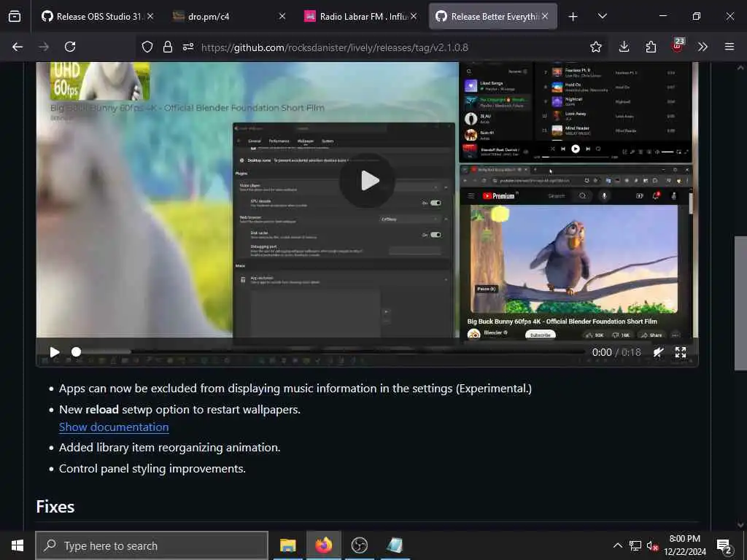Click the play button in video controls
The height and width of the screenshot is (560, 747).
coord(55,352)
